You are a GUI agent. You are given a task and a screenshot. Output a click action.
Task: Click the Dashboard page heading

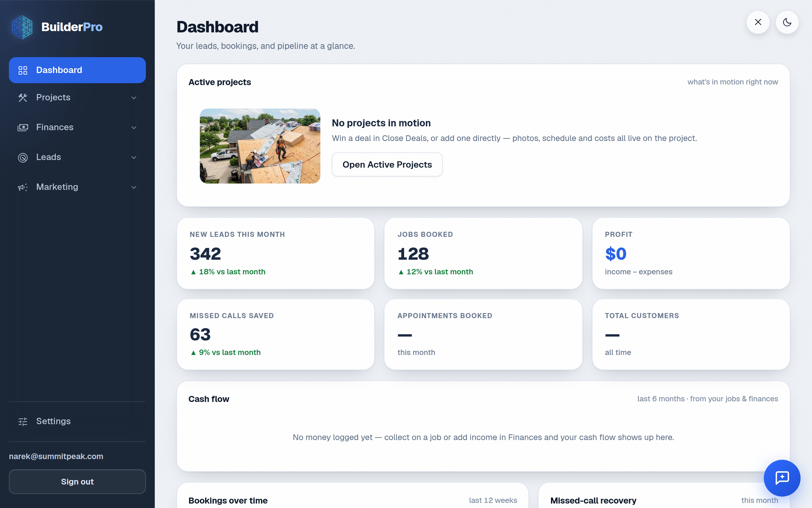[217, 27]
